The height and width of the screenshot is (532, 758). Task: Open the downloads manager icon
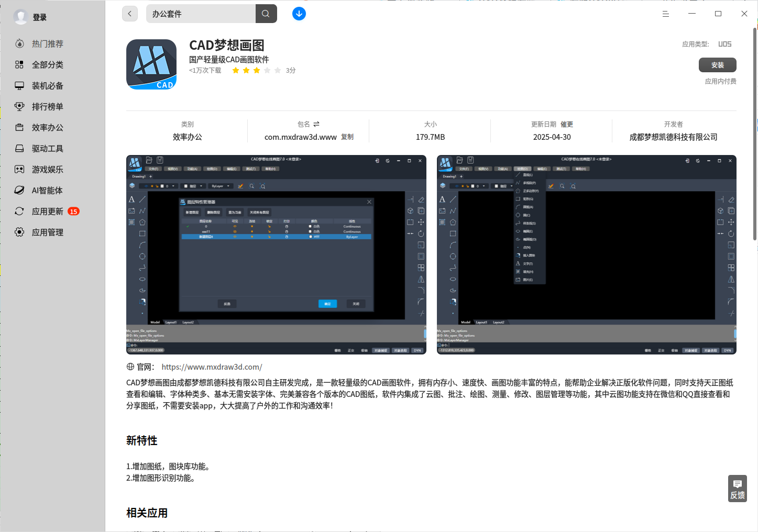click(x=299, y=14)
